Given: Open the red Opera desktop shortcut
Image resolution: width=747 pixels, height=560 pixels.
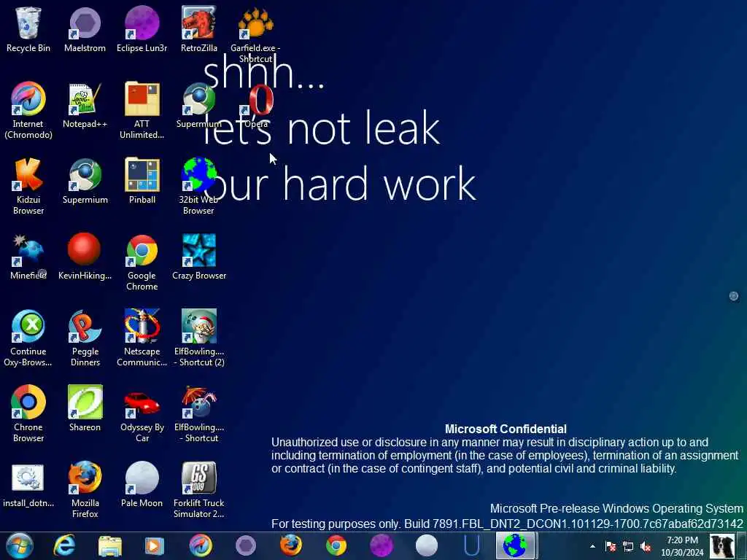Looking at the screenshot, I should pos(258,106).
